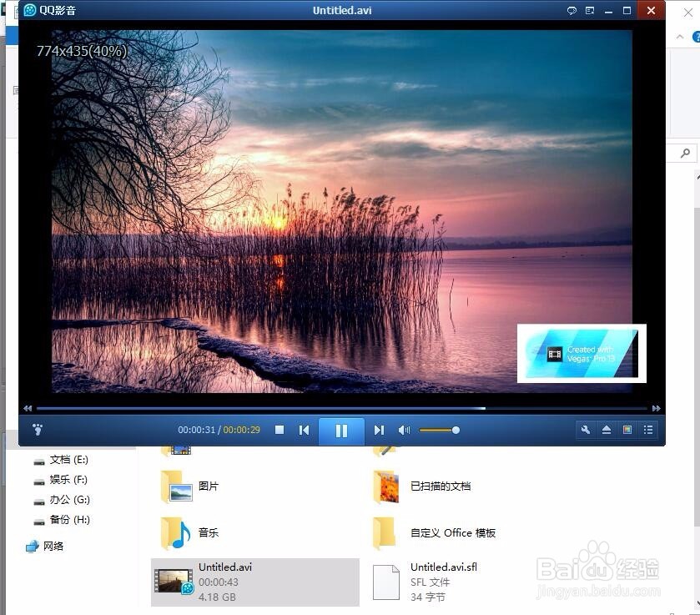Click the video frame to toggle playback
Screen dimensions: 700x615
(341, 211)
